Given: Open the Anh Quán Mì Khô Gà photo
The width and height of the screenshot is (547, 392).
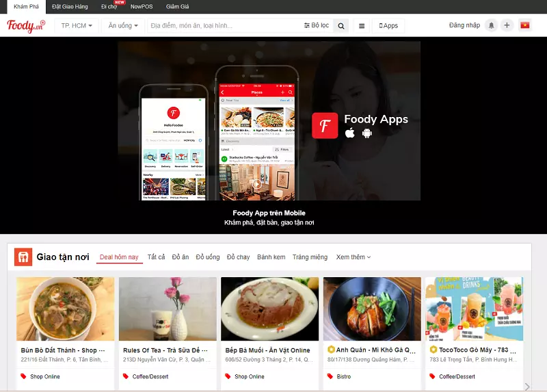Looking at the screenshot, I should (372, 309).
